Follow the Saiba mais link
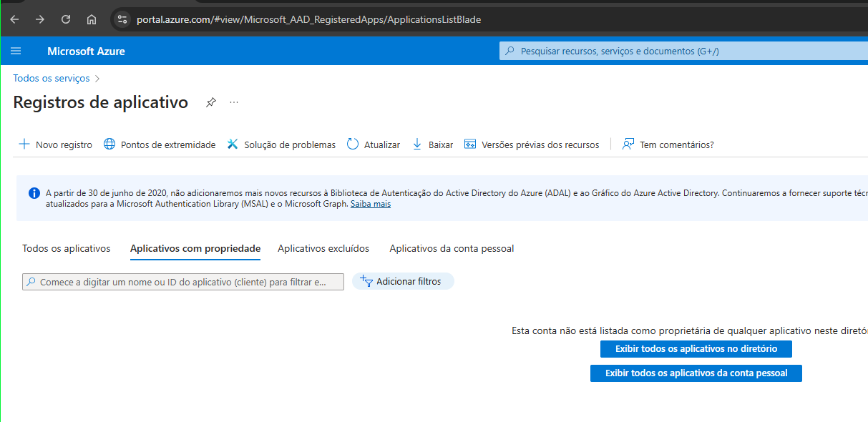This screenshot has height=422, width=868. pyautogui.click(x=371, y=204)
